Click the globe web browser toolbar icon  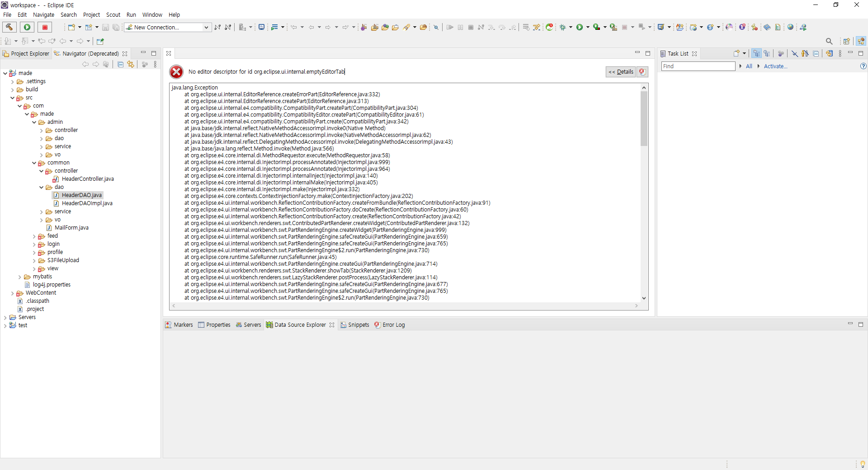pos(790,27)
